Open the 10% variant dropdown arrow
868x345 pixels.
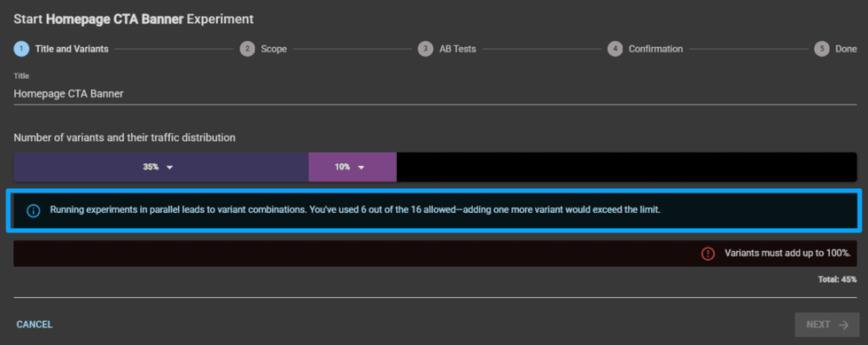click(x=361, y=168)
